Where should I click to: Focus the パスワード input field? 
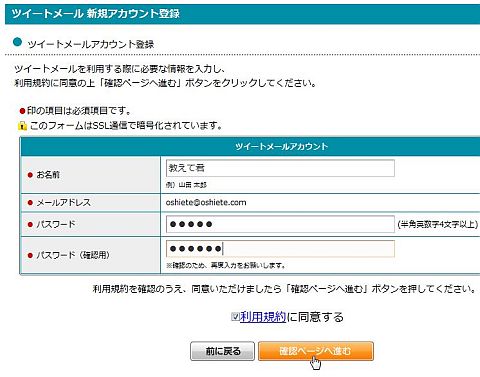(280, 224)
